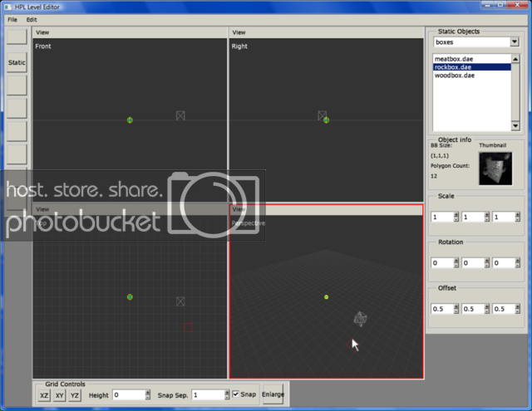Select the Static objects mode button
532x411 pixels.
(17, 62)
